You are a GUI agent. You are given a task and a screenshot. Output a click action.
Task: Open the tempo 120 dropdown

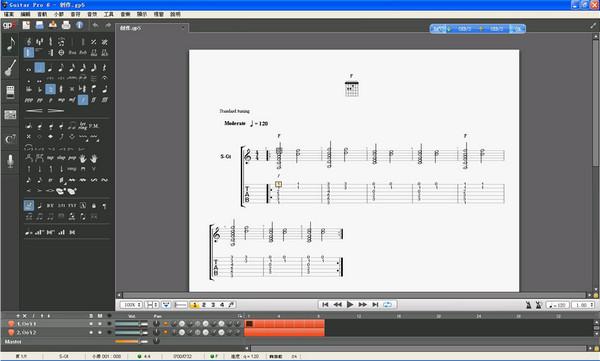pos(557,305)
